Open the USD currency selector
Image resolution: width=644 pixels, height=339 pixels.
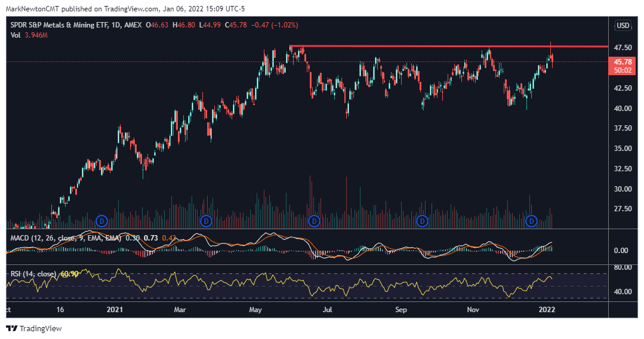click(x=623, y=25)
